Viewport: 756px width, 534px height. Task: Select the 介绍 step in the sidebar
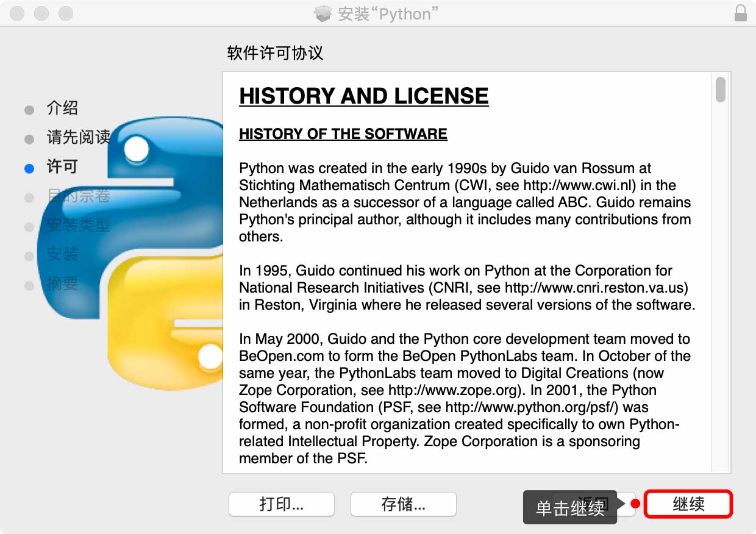click(62, 109)
